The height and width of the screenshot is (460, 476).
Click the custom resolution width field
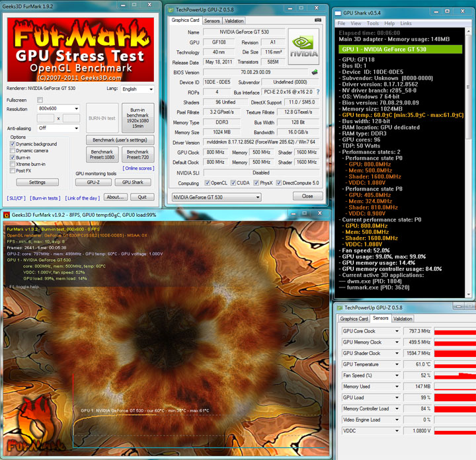pyautogui.click(x=46, y=118)
